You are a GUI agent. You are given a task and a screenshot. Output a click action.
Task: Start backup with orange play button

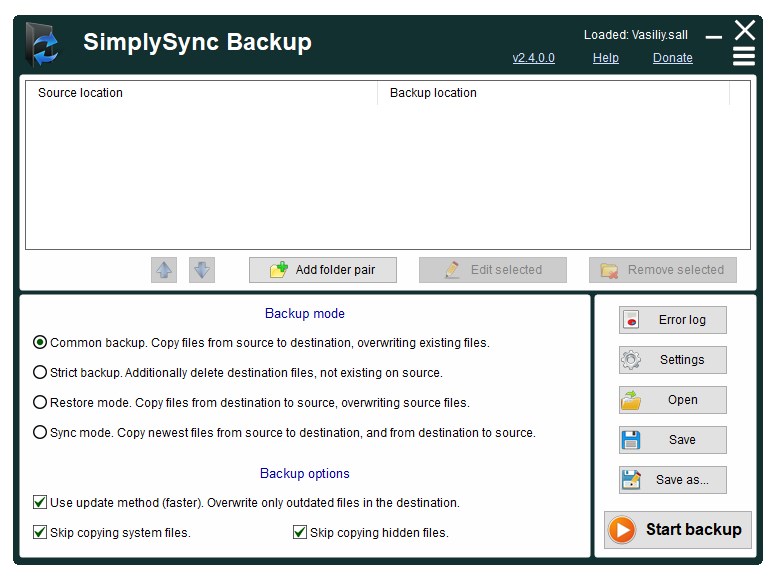pyautogui.click(x=678, y=530)
